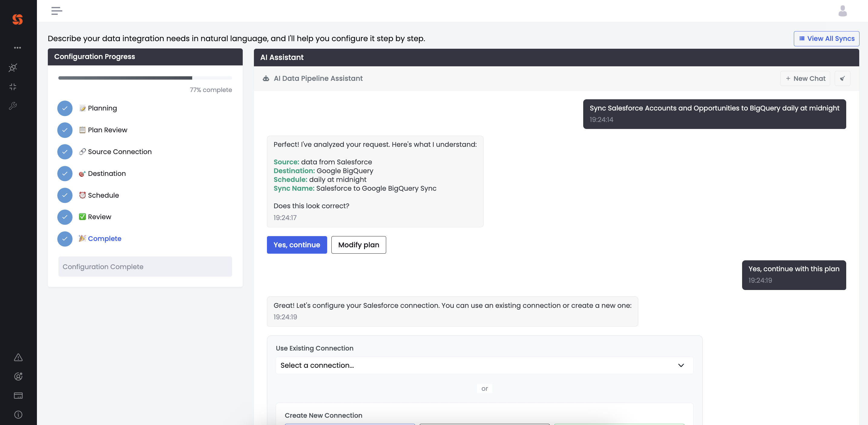Click the Create New Connection heading
Viewport: 868px width, 425px height.
click(x=323, y=416)
